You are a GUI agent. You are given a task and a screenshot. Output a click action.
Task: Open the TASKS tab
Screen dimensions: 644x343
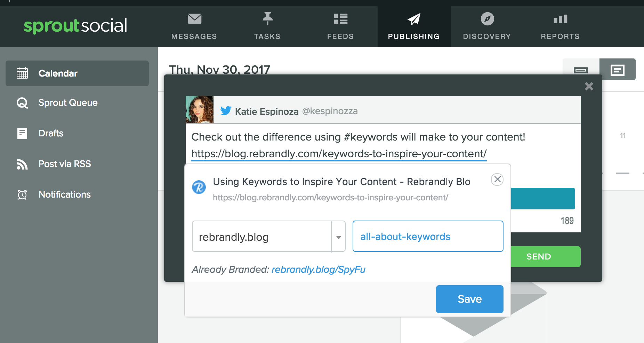(267, 27)
